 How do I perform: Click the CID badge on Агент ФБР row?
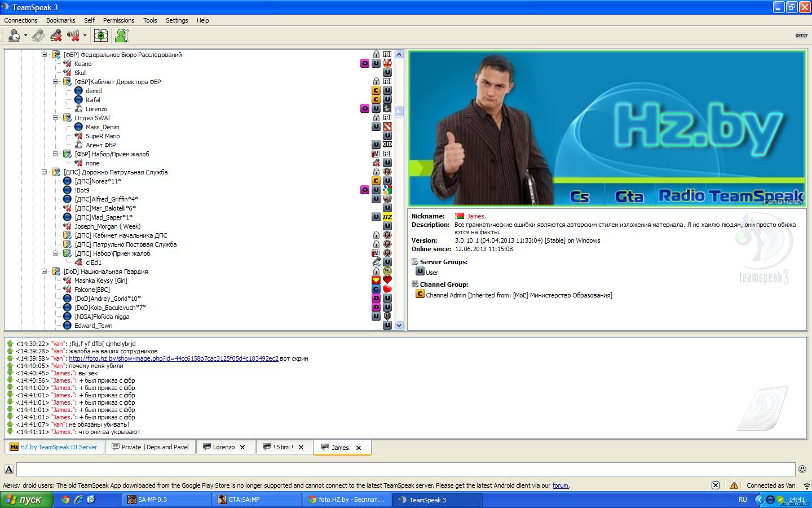point(387,144)
